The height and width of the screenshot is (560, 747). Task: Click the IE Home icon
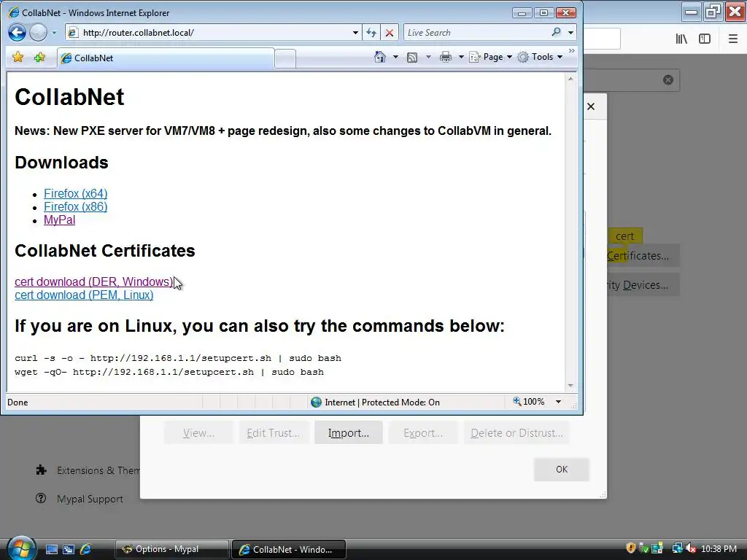(379, 57)
